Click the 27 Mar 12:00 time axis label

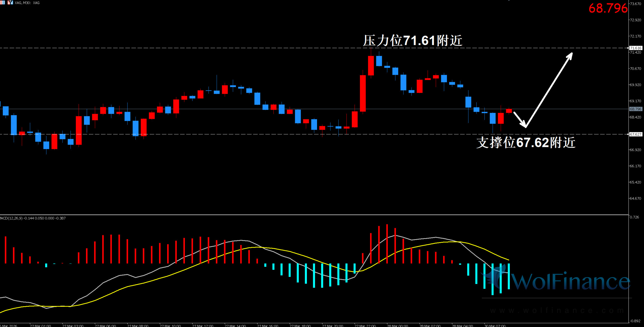point(203,326)
